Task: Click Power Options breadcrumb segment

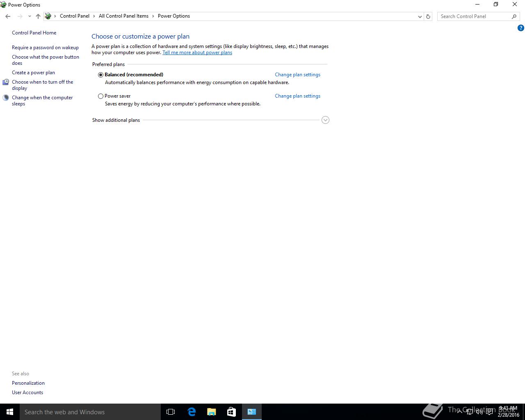Action: tap(174, 16)
